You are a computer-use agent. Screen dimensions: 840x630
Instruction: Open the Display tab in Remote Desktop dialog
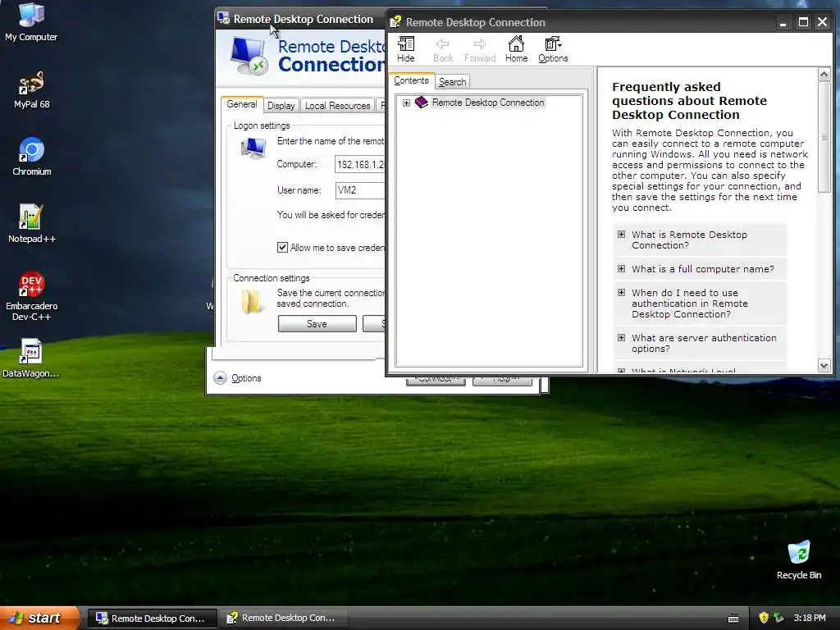click(x=281, y=106)
